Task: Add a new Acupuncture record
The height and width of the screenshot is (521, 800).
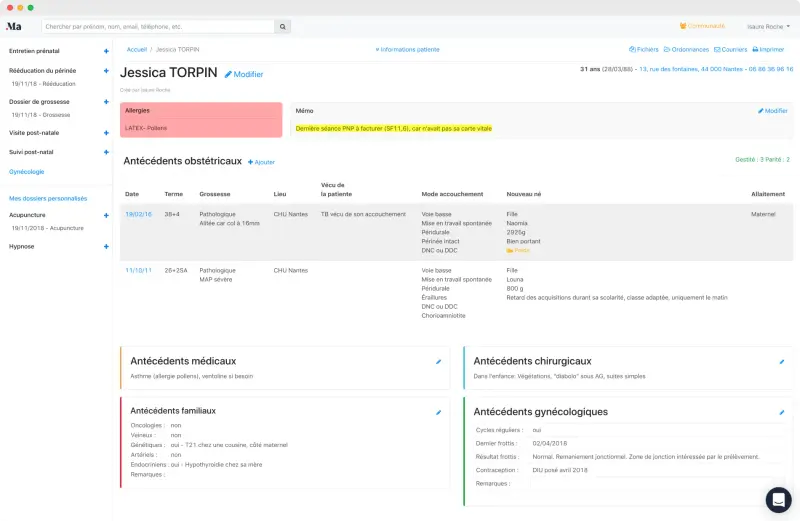Action: (x=106, y=215)
